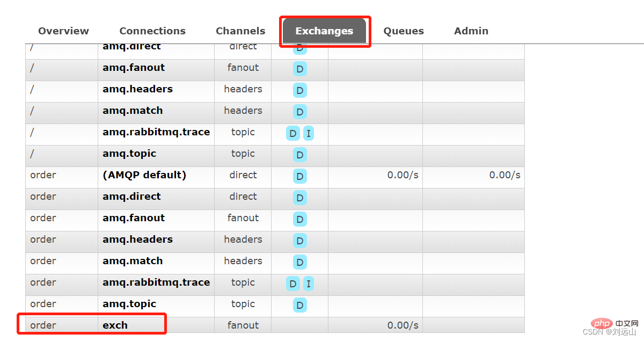Click the D badge for order amq.fanout

300,219
